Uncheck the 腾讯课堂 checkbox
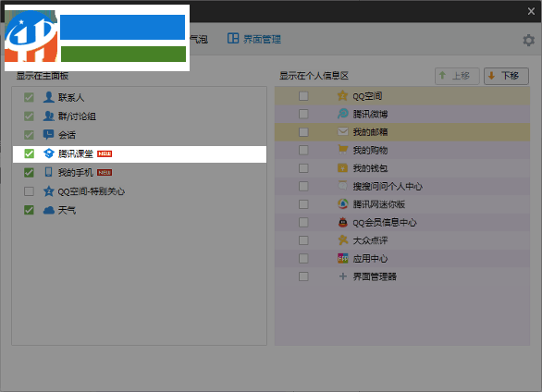Viewport: 542px width, 392px height. click(x=29, y=153)
